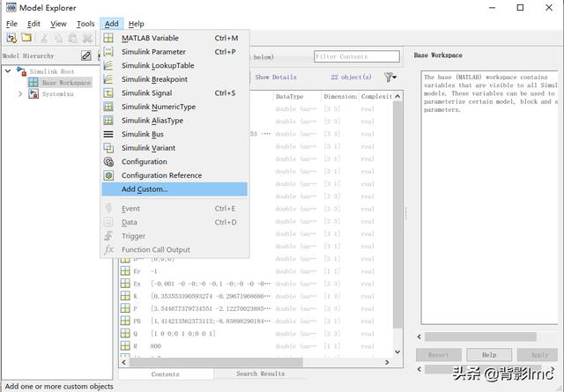This screenshot has width=564, height=392.
Task: Open the Tools menu
Action: click(x=85, y=24)
